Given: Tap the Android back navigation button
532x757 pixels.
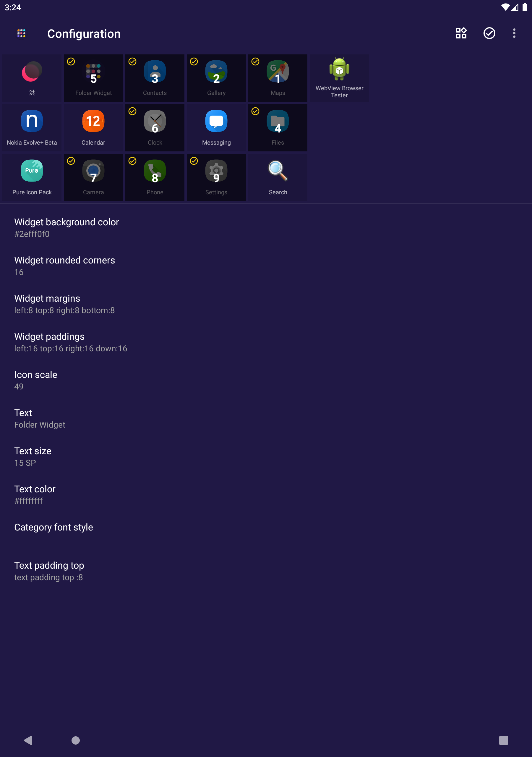Looking at the screenshot, I should [x=28, y=740].
